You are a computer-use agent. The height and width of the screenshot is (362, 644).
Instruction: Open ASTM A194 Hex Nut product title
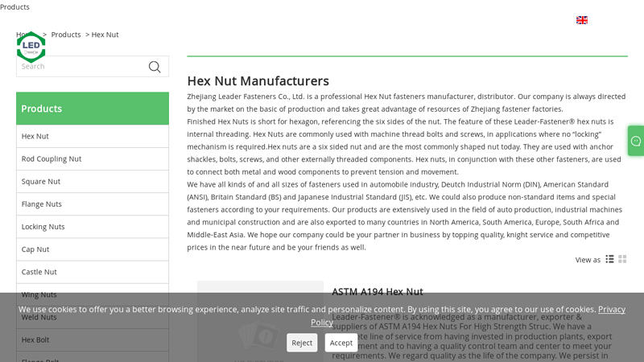378,292
